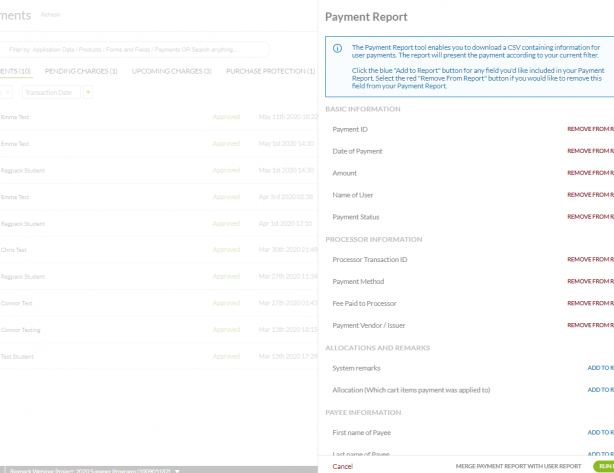Screen dimensions: 614x473
Task: Remove Payment ID from report
Action: coord(590,129)
